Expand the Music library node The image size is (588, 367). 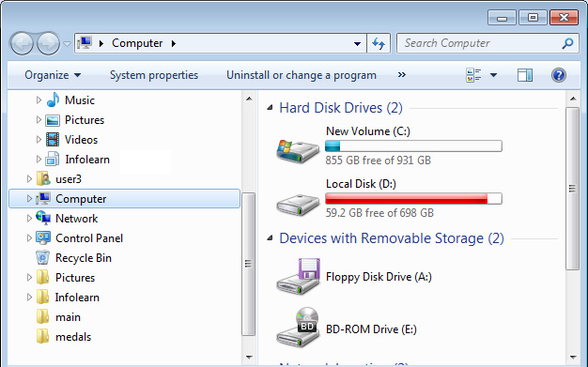(x=39, y=99)
